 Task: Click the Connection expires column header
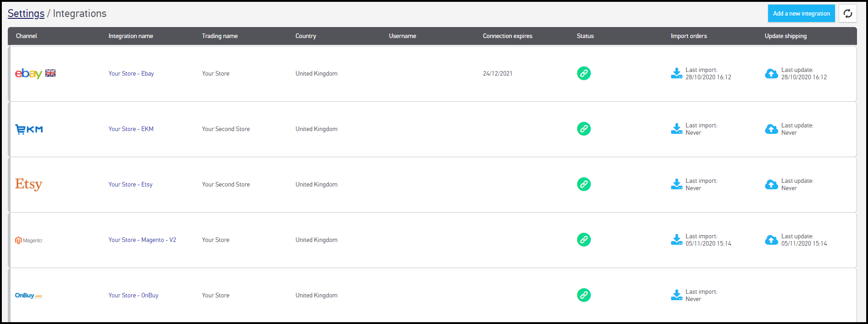pos(507,36)
